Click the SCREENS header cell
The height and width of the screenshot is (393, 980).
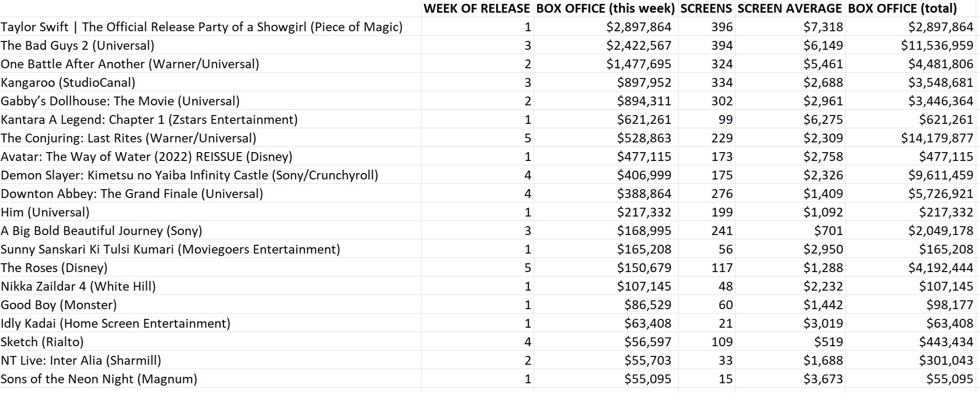pos(706,8)
